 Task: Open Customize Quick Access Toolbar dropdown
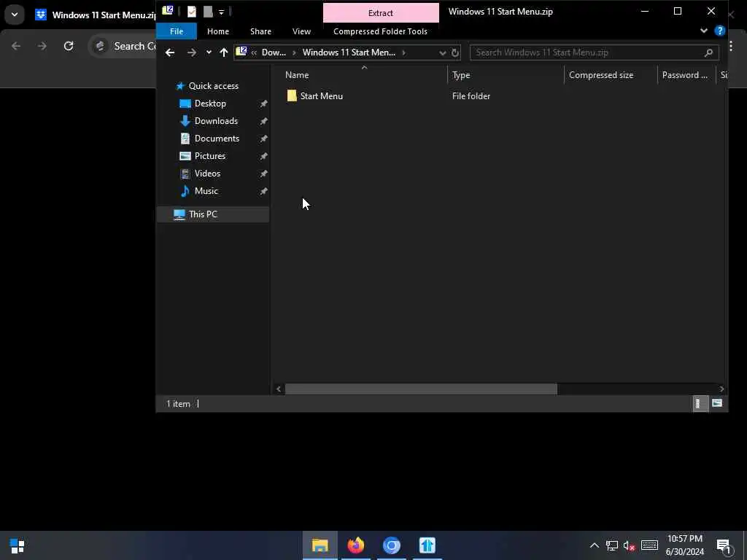click(221, 12)
